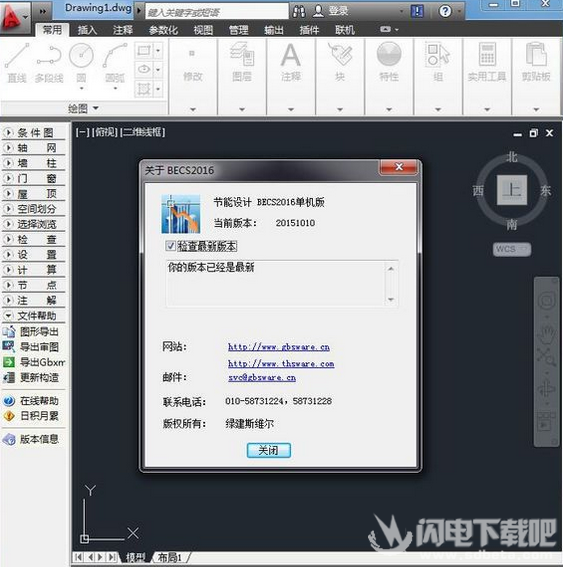
Task: Open the http://www.gbsware.cn link
Action: [279, 347]
